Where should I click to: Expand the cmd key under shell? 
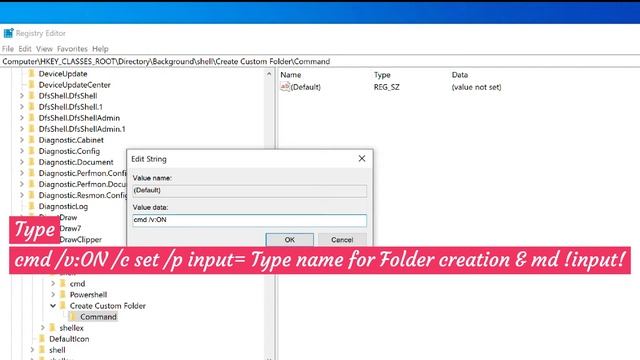tap(53, 284)
